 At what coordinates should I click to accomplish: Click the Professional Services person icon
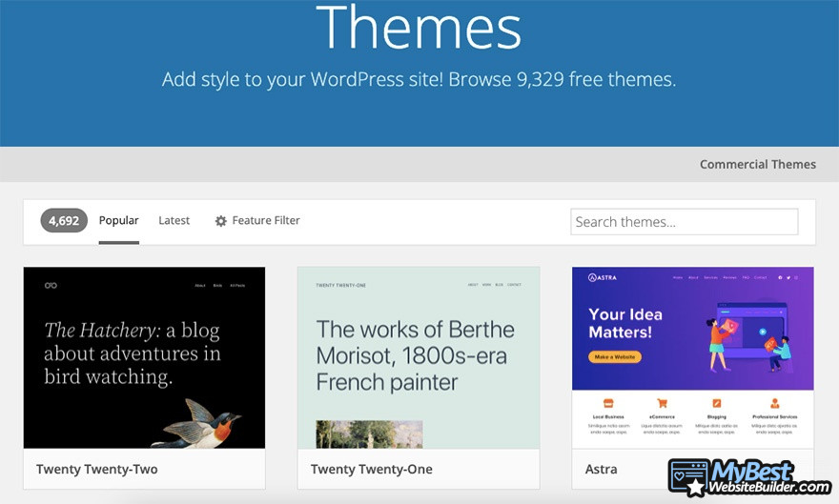pos(775,403)
